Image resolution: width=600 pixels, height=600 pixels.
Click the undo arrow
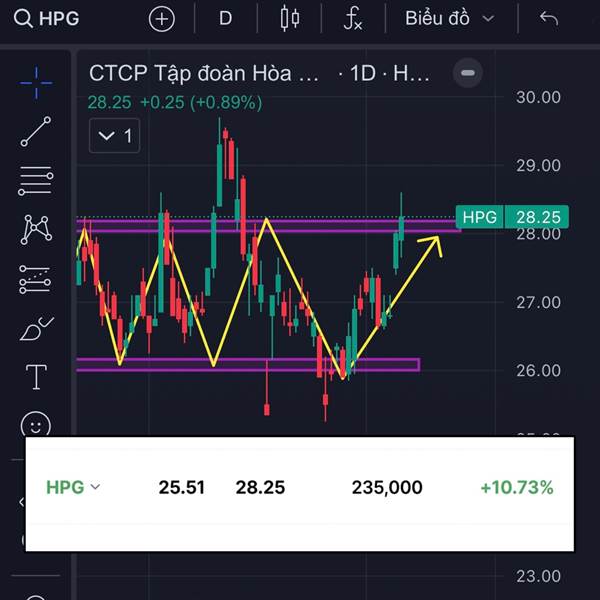point(549,18)
